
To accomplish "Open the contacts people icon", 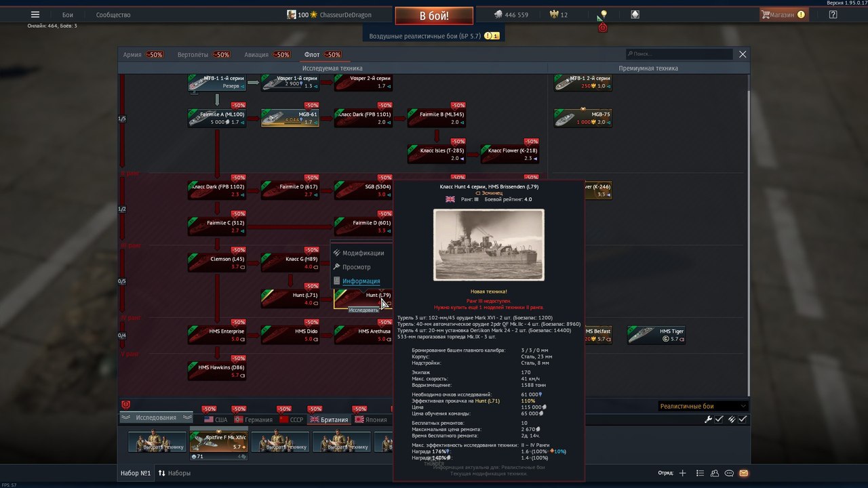I will [715, 473].
